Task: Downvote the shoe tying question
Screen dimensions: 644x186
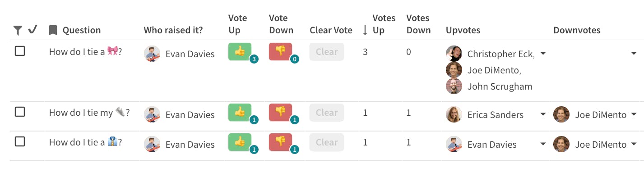Action: (x=280, y=112)
